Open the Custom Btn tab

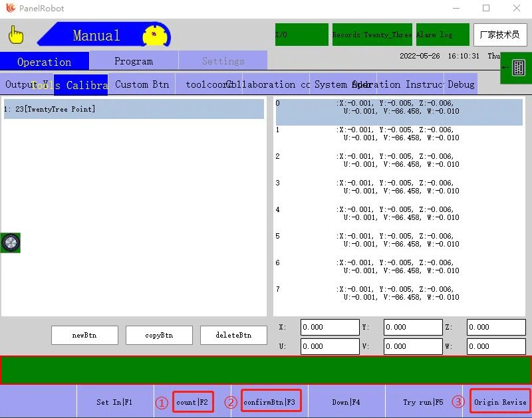pyautogui.click(x=142, y=84)
